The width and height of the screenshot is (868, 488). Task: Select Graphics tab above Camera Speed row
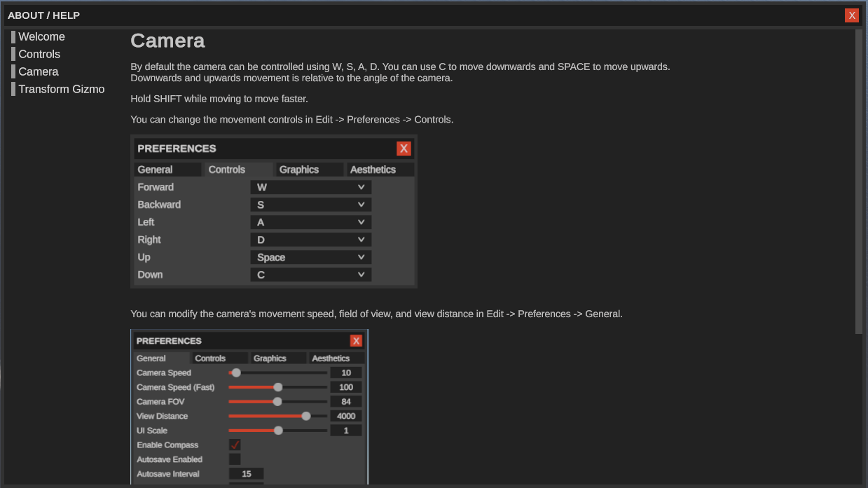click(279, 358)
